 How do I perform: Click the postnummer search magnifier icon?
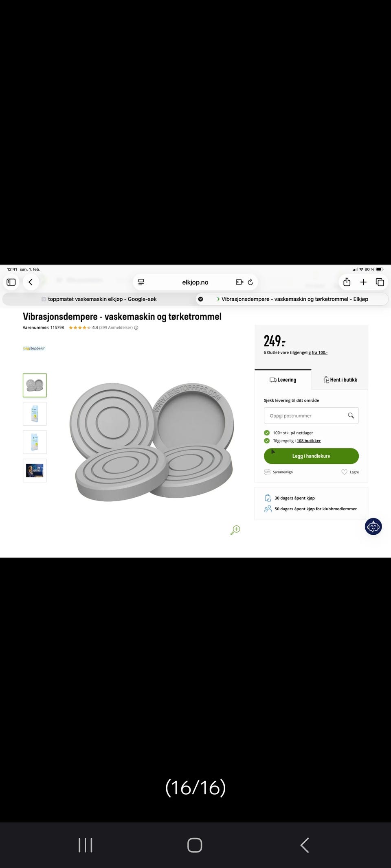coord(351,415)
